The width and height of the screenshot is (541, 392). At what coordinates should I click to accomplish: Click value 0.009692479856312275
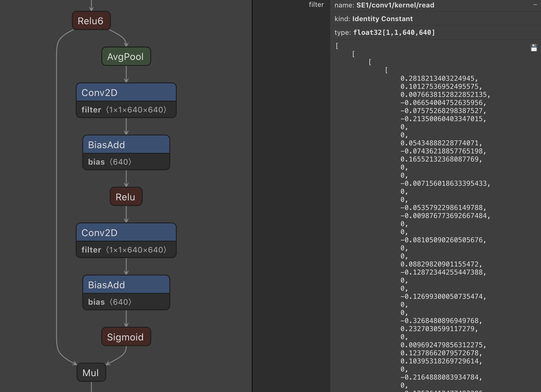(x=443, y=345)
